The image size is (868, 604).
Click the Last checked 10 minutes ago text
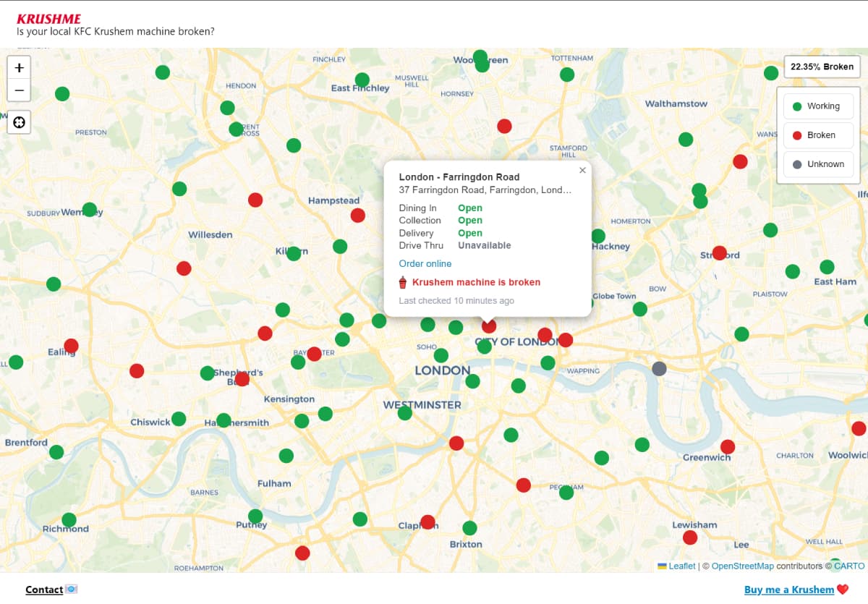(456, 301)
